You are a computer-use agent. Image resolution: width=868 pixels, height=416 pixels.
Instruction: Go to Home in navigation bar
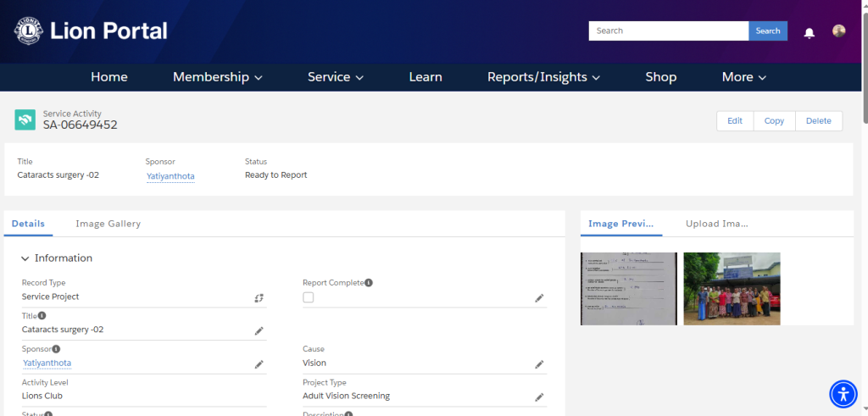click(x=109, y=77)
